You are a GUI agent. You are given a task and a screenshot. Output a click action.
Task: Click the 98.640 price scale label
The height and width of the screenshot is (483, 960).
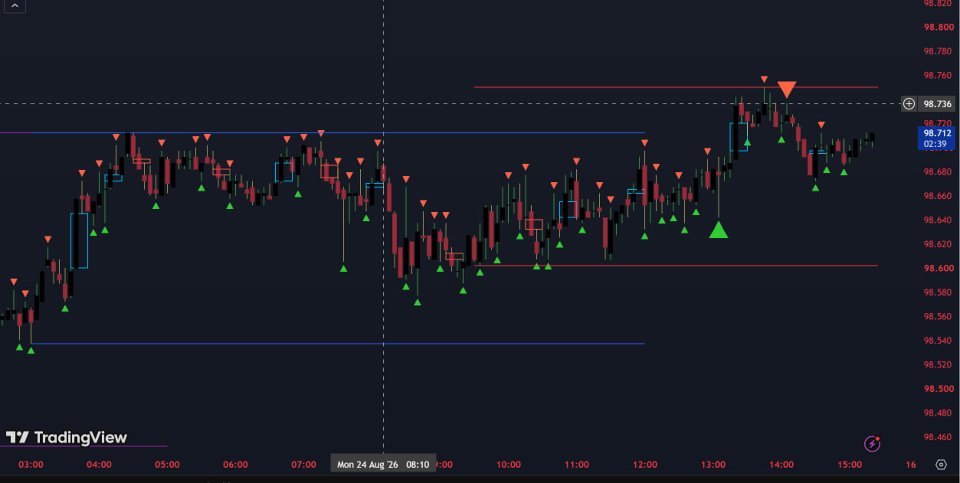point(937,220)
